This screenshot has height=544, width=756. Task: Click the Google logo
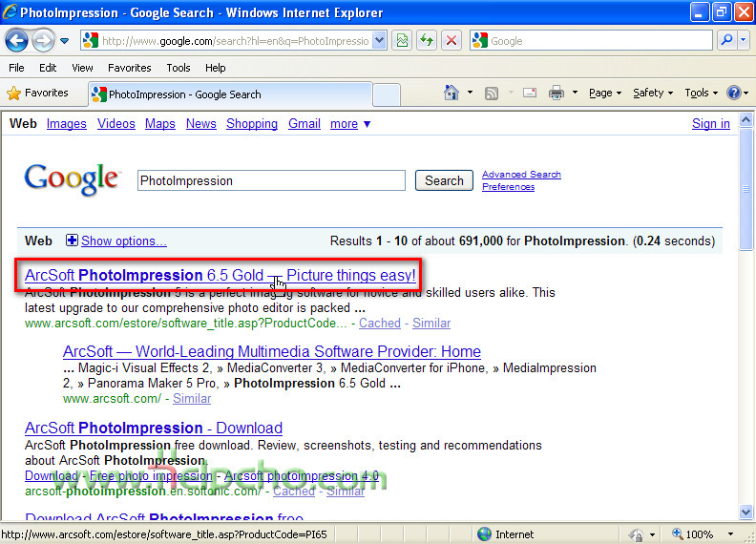click(x=72, y=178)
